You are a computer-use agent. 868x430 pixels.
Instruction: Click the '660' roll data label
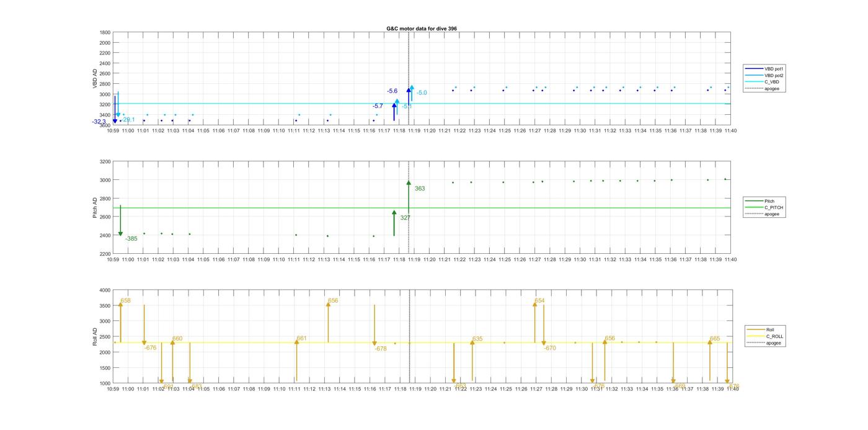[177, 339]
